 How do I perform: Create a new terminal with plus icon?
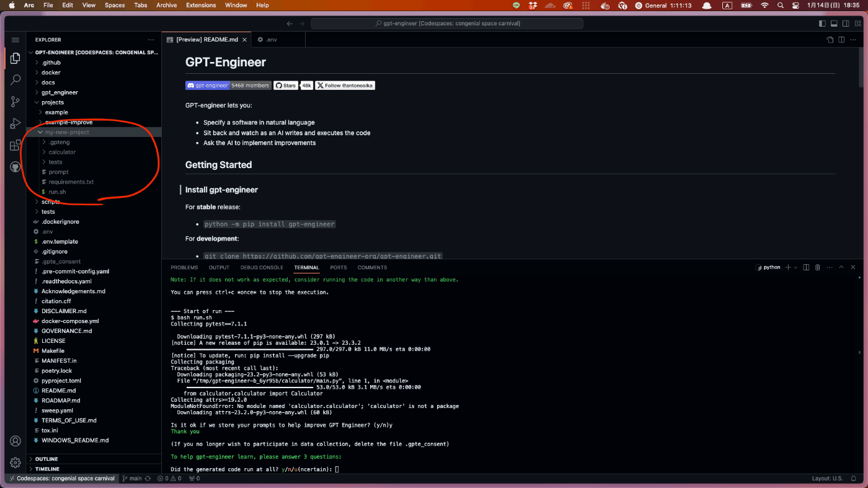pyautogui.click(x=788, y=267)
